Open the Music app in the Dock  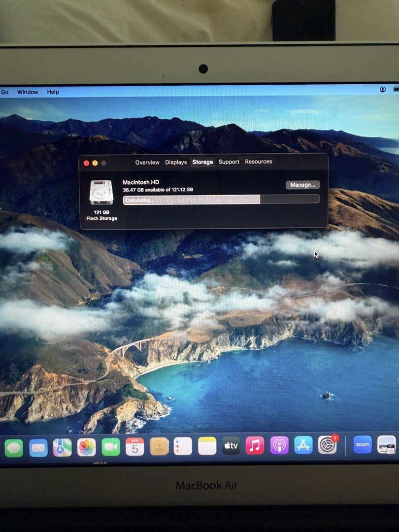255,445
